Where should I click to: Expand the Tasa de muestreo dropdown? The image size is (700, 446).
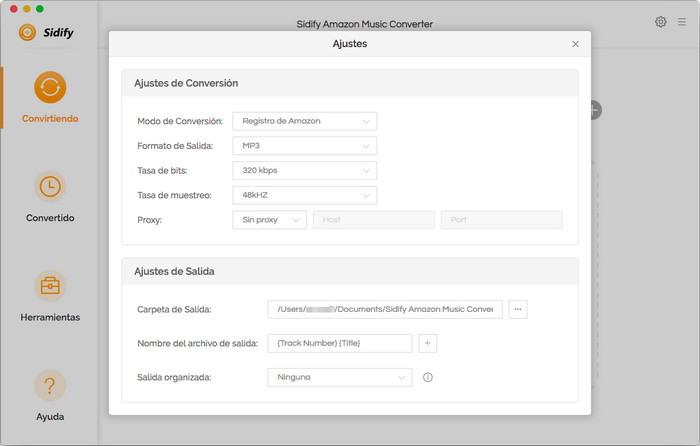click(304, 195)
